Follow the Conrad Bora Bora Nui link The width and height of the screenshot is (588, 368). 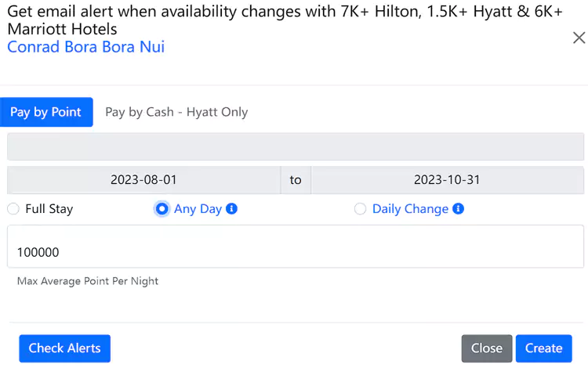coord(86,47)
